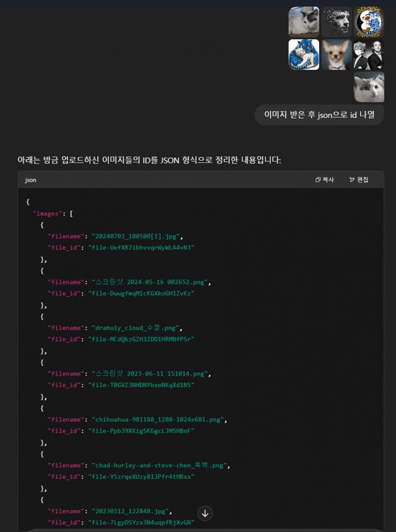Viewport: 396px width, 532px height.
Task: Open the blue tiger illustration thumbnail
Action: pyautogui.click(x=304, y=54)
